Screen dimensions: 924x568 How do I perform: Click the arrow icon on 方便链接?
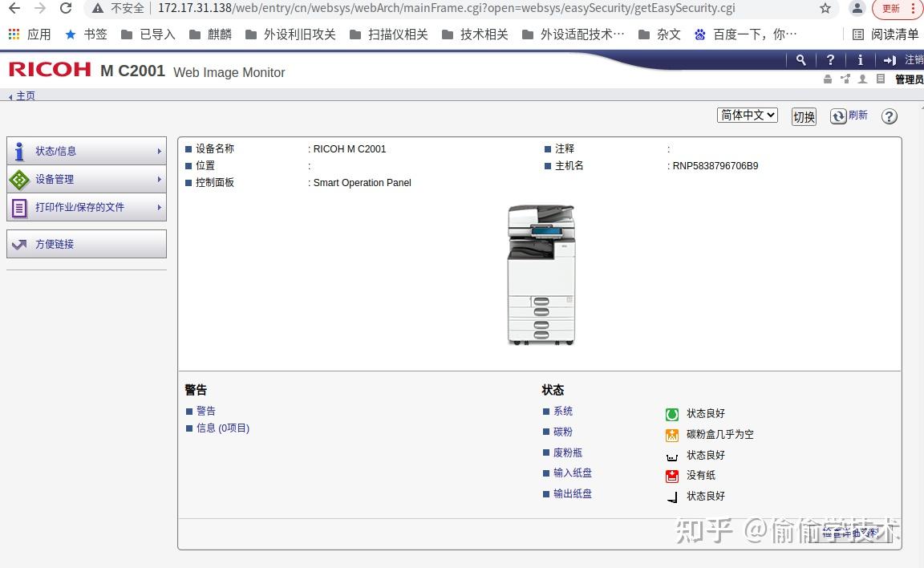point(19,244)
